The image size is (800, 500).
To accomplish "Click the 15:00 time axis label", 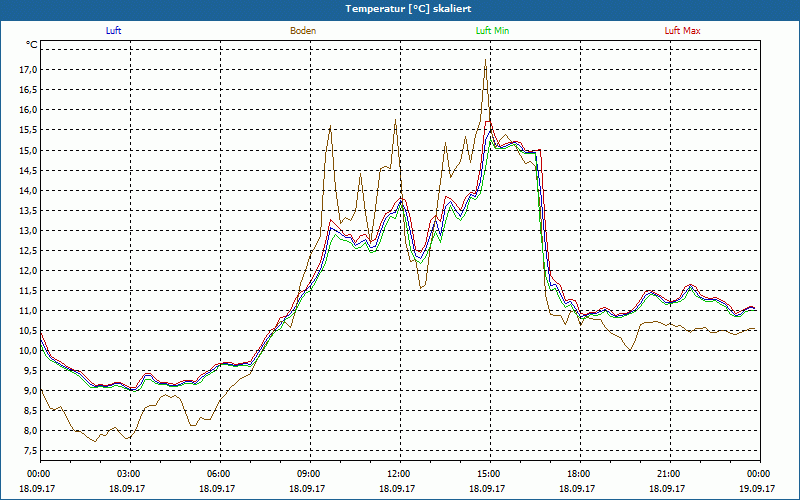I will 490,474.
